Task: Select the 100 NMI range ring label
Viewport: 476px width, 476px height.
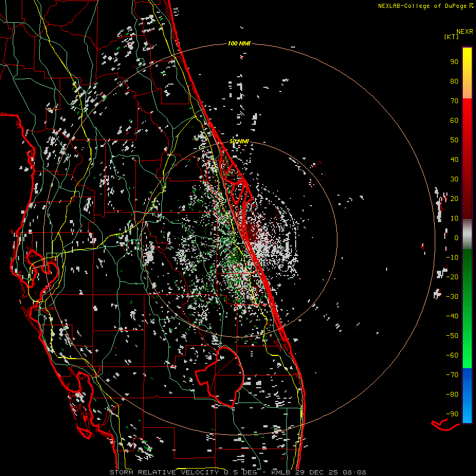Action: tap(239, 43)
